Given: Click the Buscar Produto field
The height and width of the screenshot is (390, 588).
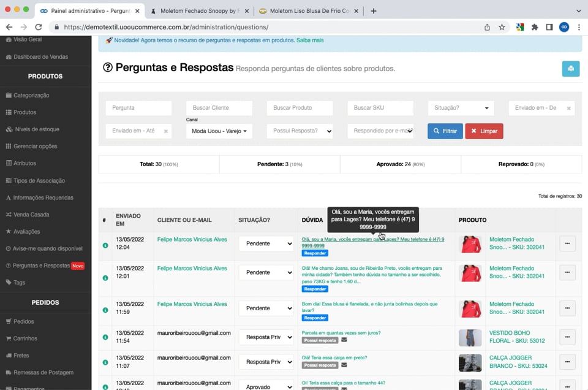Looking at the screenshot, I should click(300, 108).
